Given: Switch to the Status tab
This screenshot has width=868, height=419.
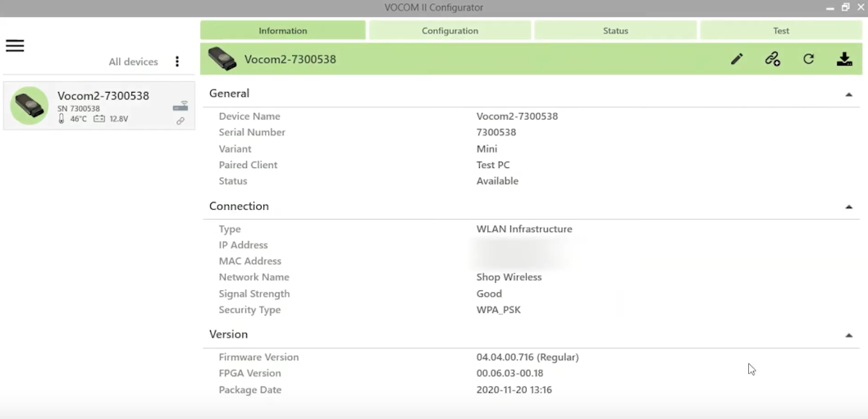Looking at the screenshot, I should (615, 30).
